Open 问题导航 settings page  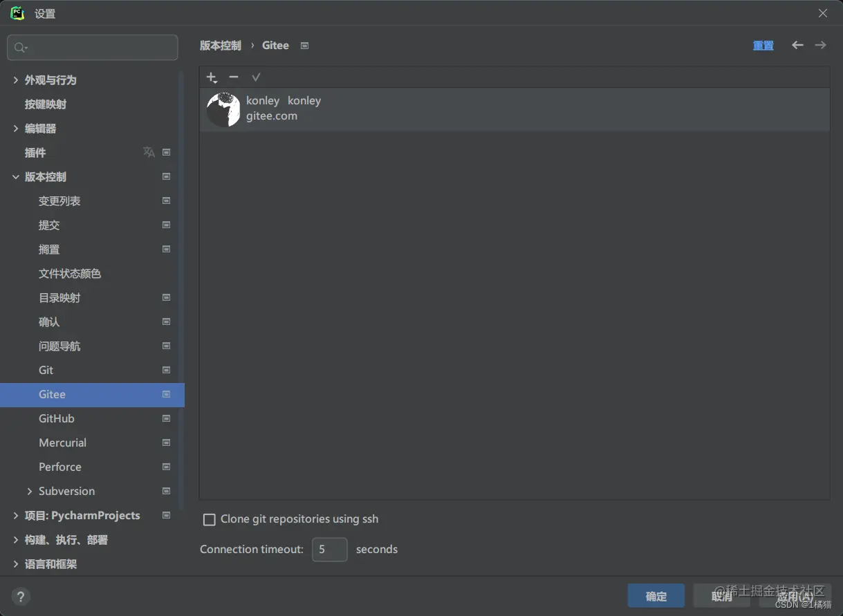59,346
